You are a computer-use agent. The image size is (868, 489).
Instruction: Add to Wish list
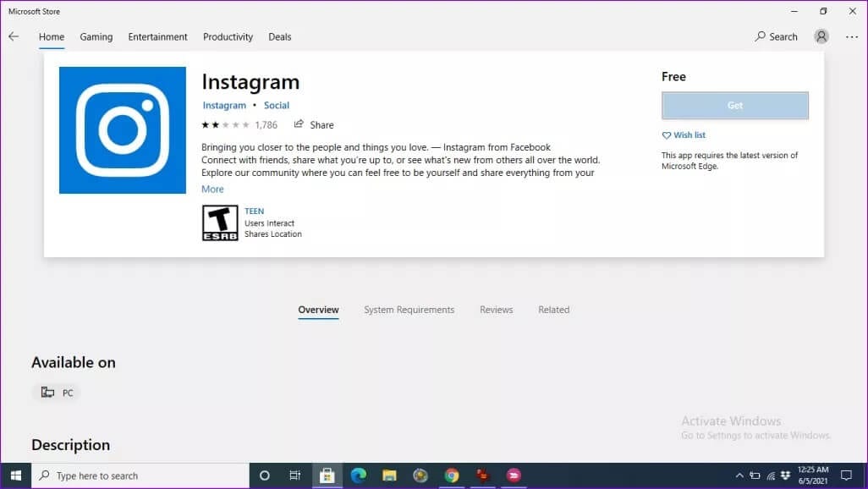click(x=684, y=135)
